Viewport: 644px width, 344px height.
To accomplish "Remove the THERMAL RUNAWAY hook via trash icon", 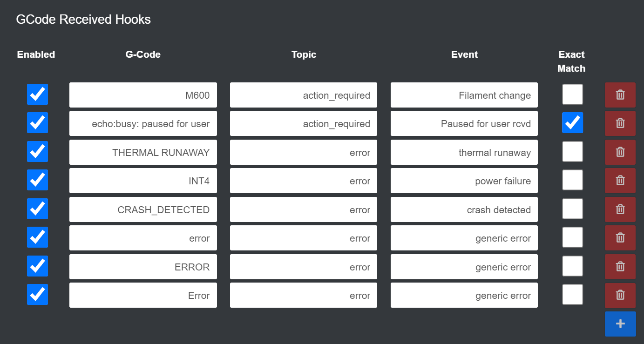I will click(620, 152).
